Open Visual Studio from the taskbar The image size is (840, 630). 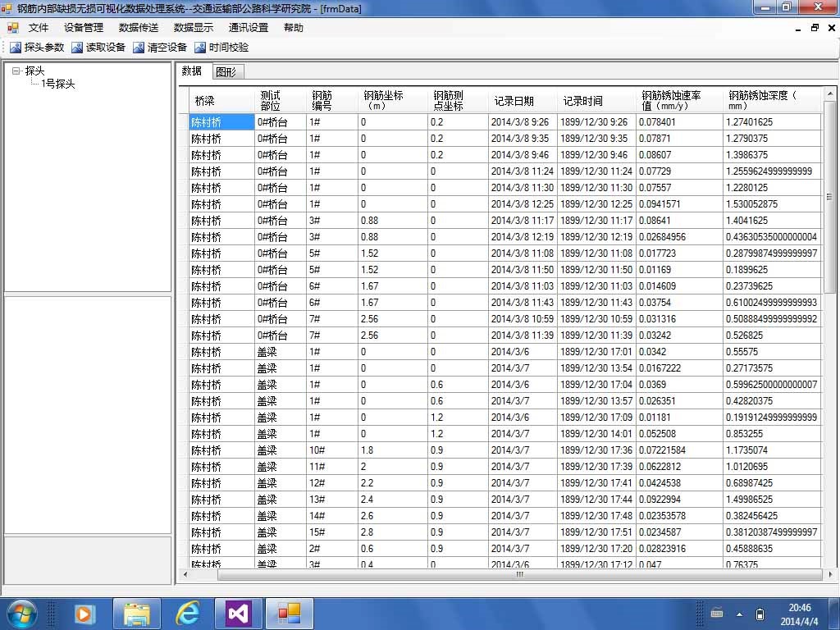[238, 613]
